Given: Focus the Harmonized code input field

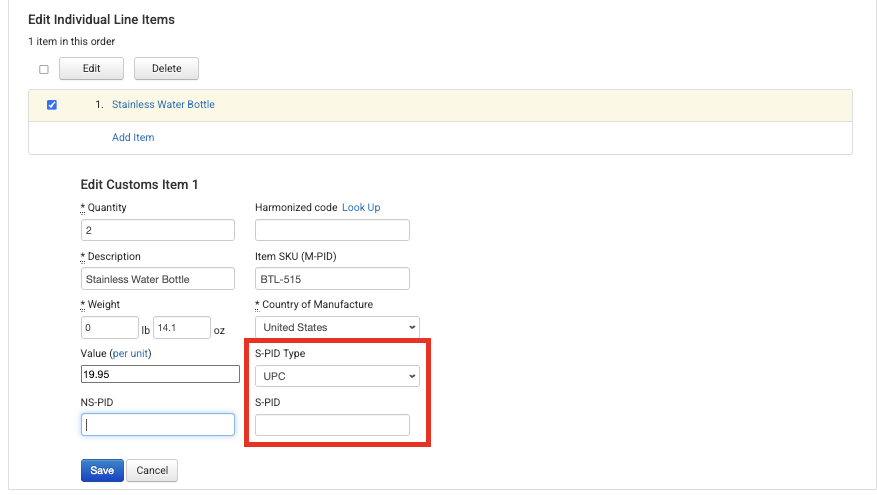Looking at the screenshot, I should pyautogui.click(x=332, y=230).
